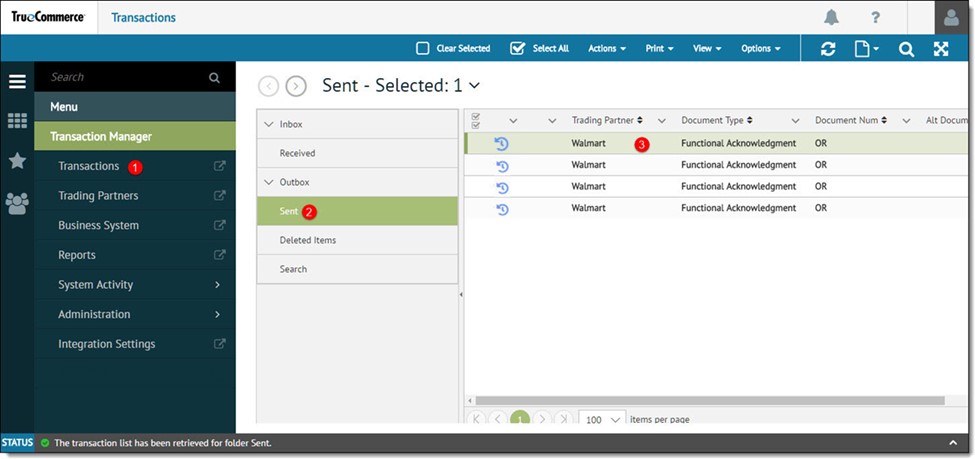The image size is (975, 459).
Task: Open the notifications bell
Action: pyautogui.click(x=831, y=17)
